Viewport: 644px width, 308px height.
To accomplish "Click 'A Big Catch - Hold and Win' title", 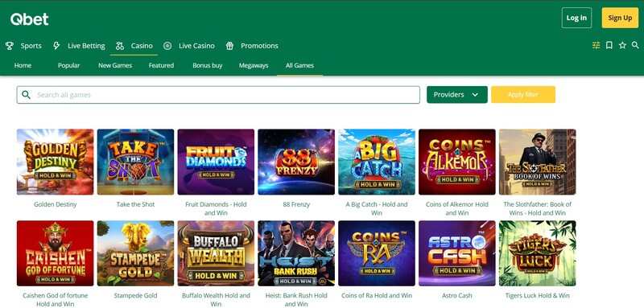I will pos(377,208).
